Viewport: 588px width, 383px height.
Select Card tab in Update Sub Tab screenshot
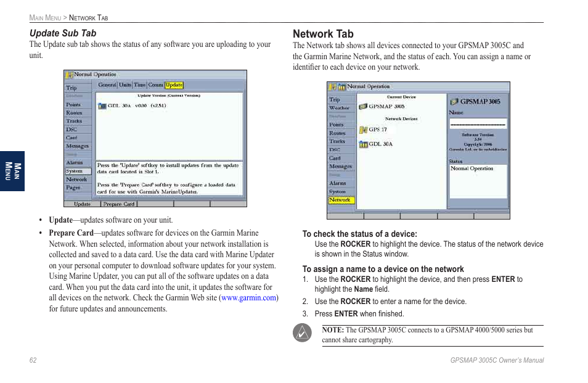click(x=78, y=138)
